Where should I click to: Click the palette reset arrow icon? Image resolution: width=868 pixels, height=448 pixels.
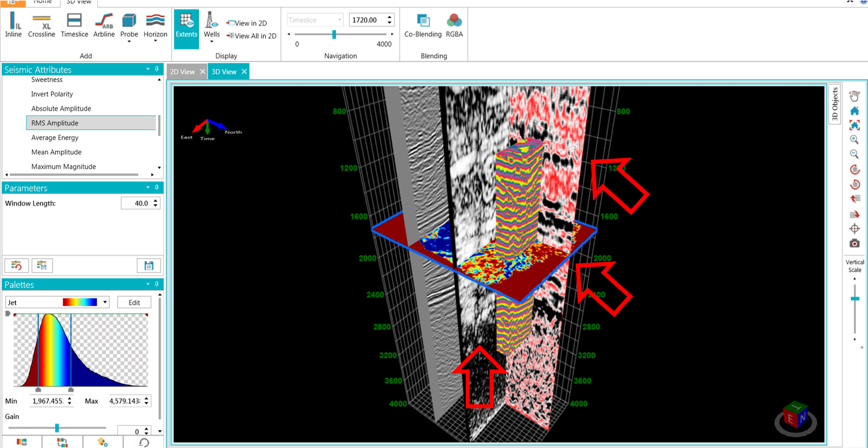pos(144,442)
